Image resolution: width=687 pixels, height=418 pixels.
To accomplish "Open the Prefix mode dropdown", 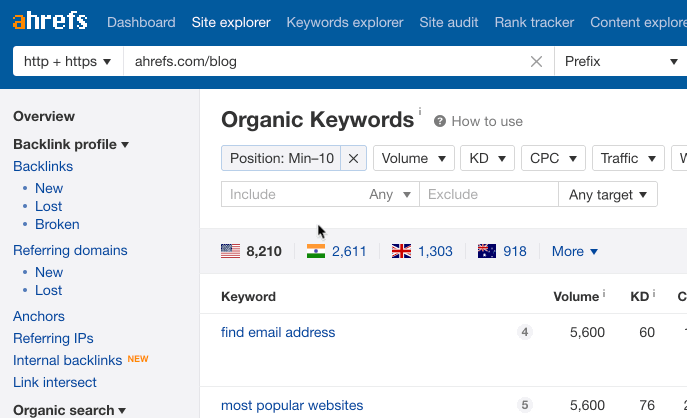I will 620,62.
